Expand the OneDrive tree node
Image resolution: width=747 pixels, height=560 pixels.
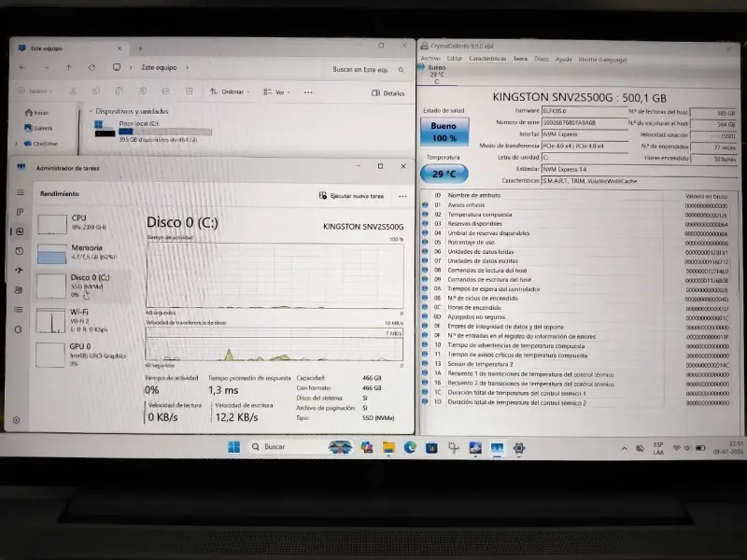click(x=16, y=144)
